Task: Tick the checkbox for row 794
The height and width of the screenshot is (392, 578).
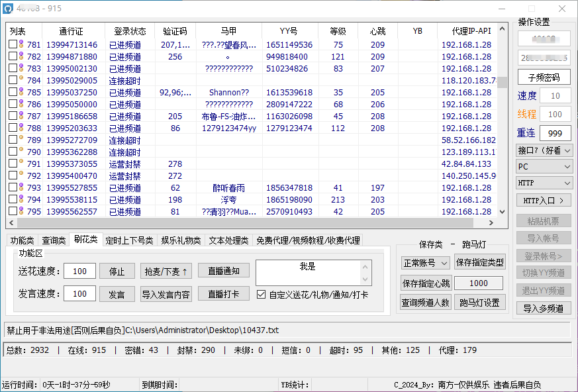Action: [x=13, y=199]
